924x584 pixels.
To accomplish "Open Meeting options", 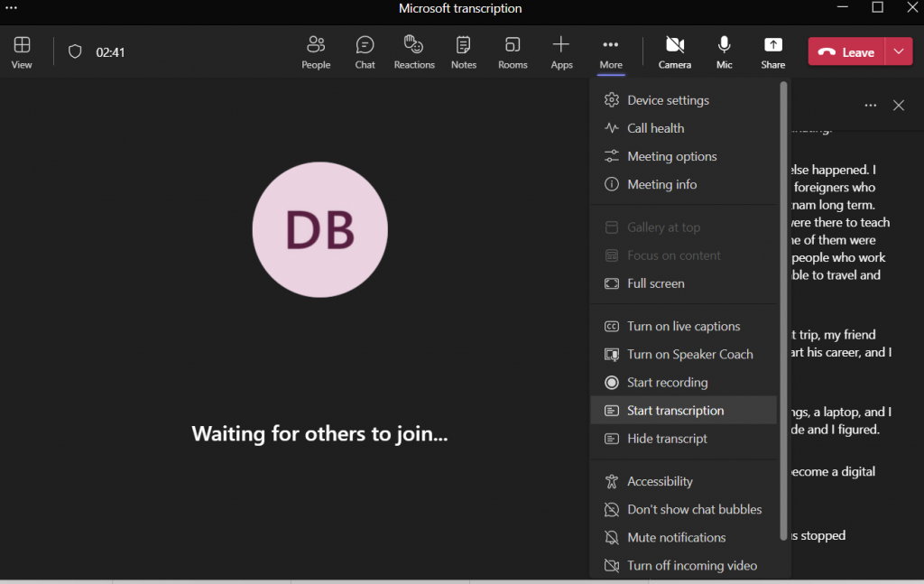I will pyautogui.click(x=684, y=156).
